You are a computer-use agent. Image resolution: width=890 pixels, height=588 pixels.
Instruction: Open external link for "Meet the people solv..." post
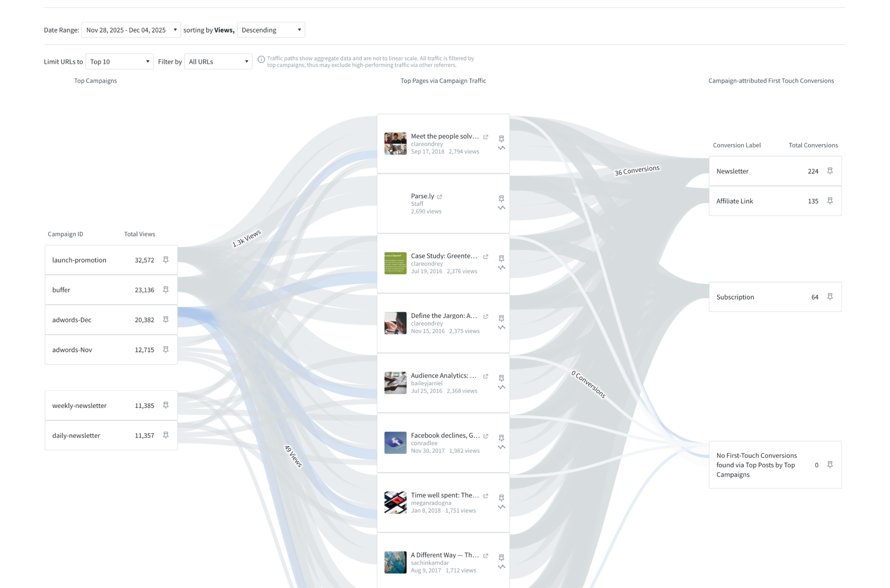(x=485, y=136)
